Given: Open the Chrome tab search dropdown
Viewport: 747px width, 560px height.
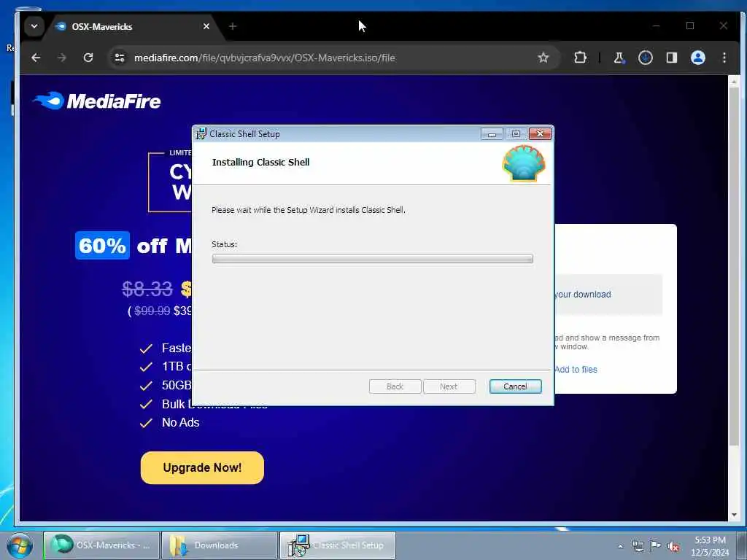Looking at the screenshot, I should 34,26.
